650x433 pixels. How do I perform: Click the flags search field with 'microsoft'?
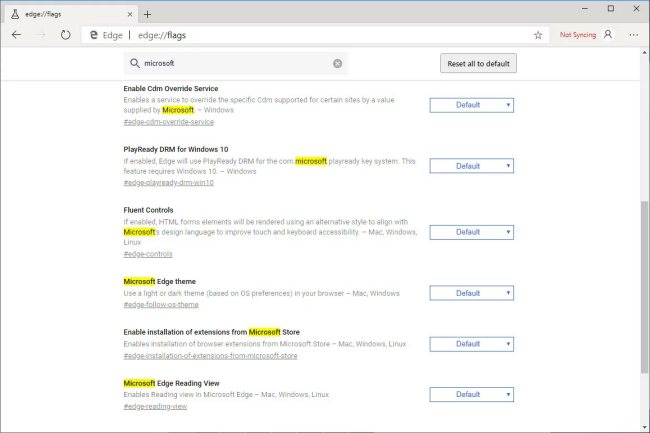tap(235, 63)
